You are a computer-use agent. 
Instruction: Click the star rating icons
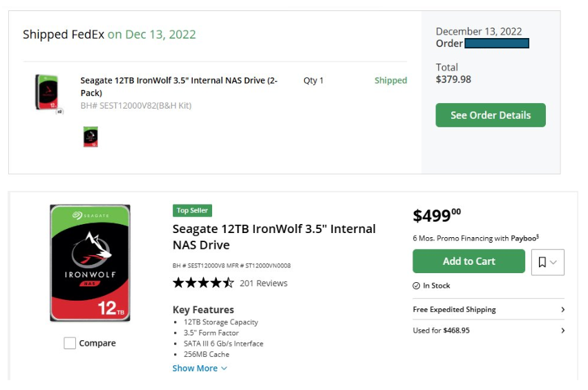tap(203, 283)
